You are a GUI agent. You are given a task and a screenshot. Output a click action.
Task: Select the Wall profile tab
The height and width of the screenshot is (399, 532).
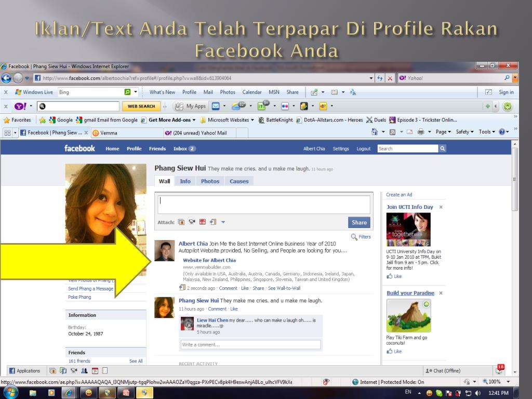click(165, 181)
